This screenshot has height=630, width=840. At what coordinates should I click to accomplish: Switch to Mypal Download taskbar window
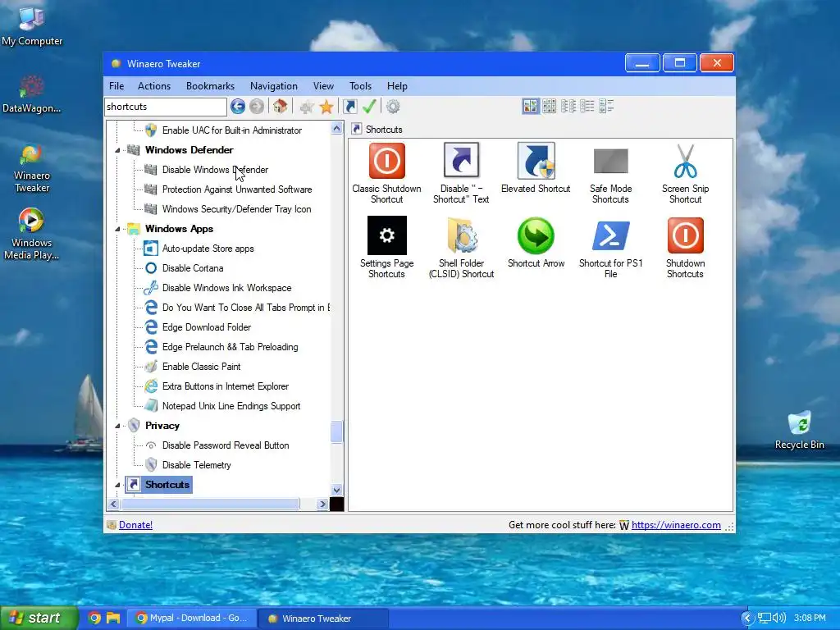coord(192,619)
